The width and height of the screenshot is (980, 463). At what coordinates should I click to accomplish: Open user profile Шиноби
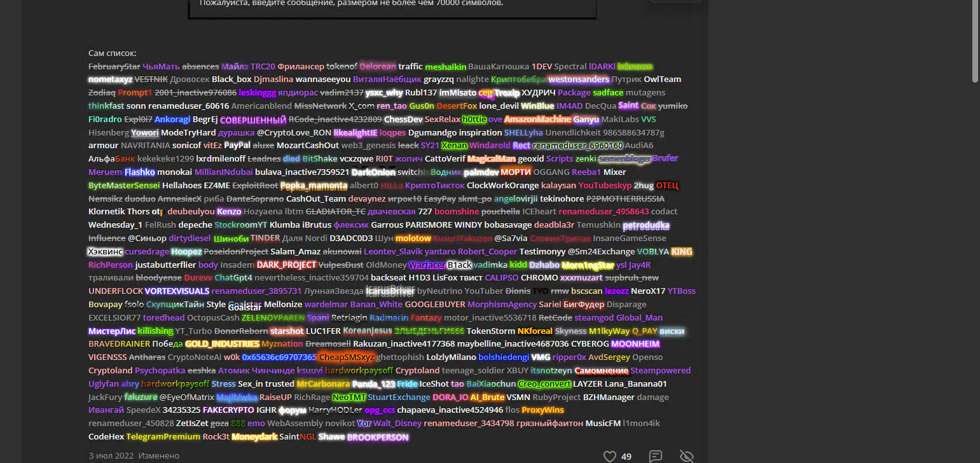(231, 238)
